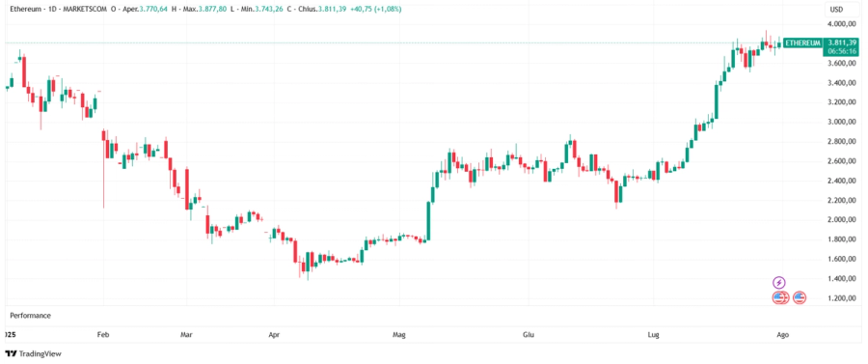This screenshot has width=868, height=364.
Task: Click the purple lightning bolt event icon
Action: pyautogui.click(x=779, y=283)
